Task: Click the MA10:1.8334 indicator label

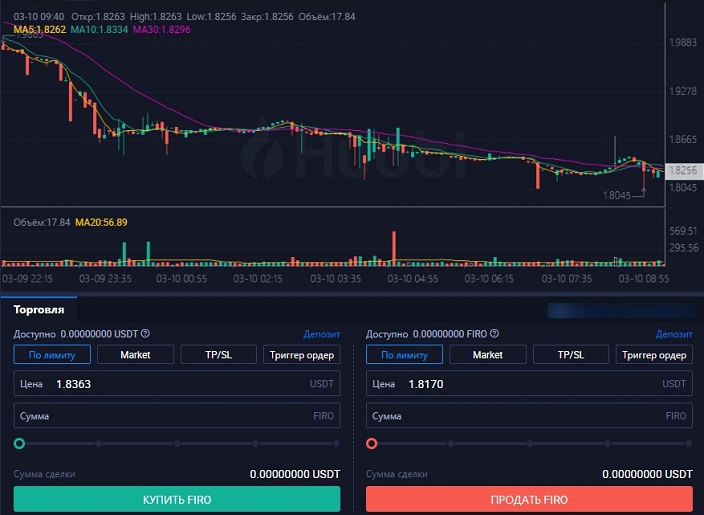Action: (x=99, y=30)
